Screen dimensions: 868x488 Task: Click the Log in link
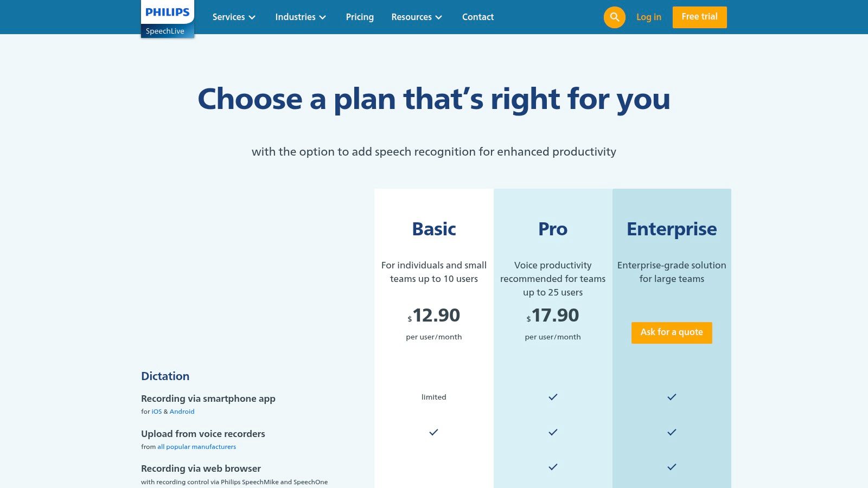click(649, 17)
